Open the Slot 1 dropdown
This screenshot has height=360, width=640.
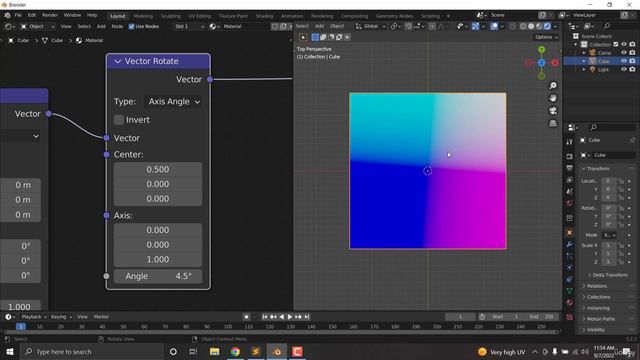click(x=189, y=27)
